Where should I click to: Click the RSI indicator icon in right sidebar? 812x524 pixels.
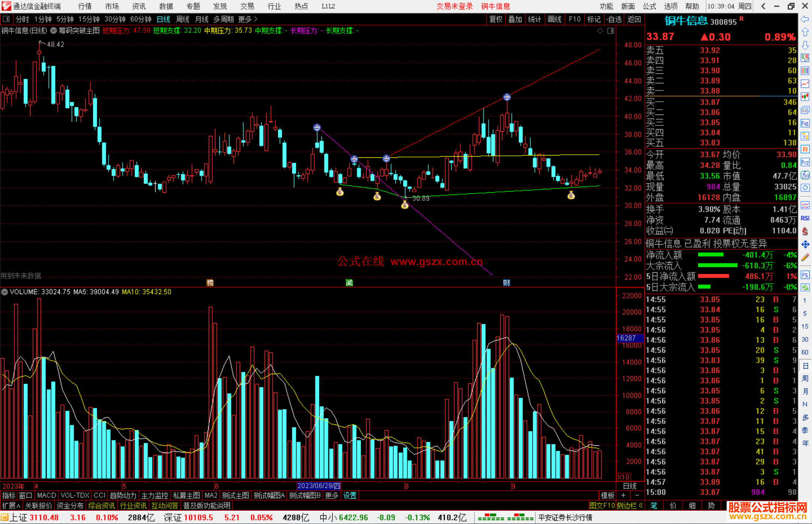805,218
